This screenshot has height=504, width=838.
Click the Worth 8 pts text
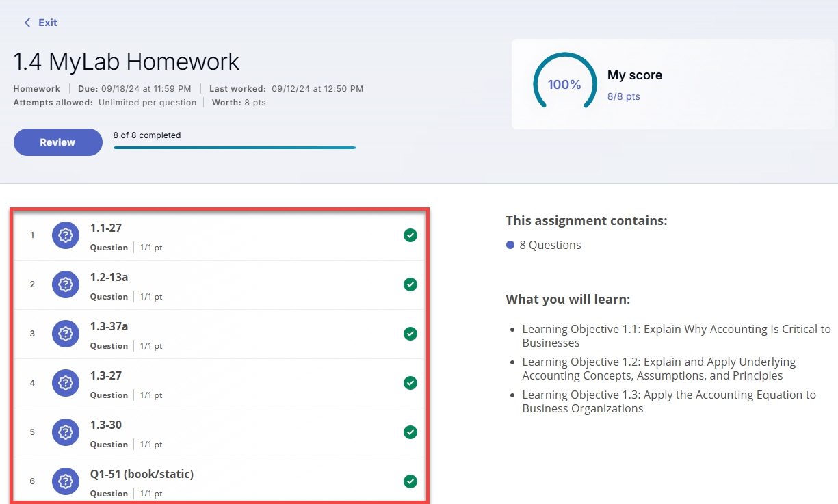239,103
